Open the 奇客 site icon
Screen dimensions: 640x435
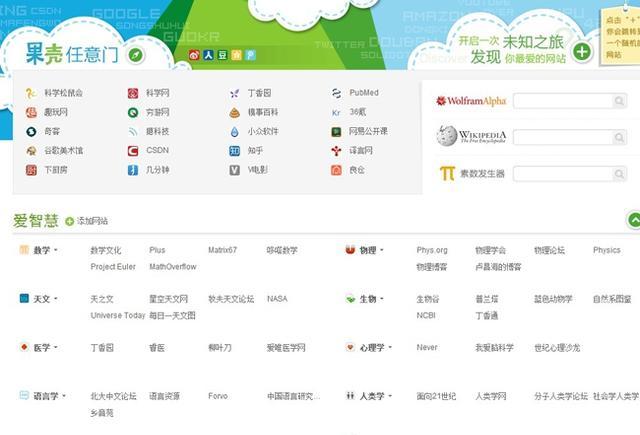coord(31,131)
